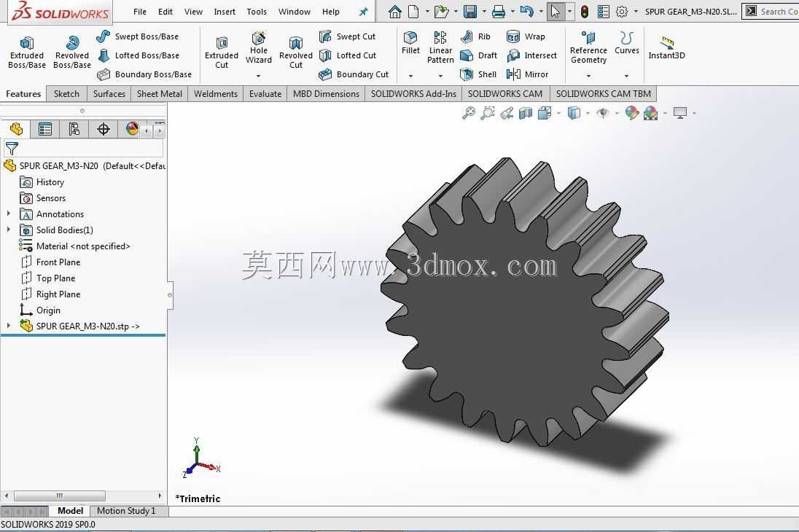This screenshot has height=532, width=799.
Task: Click the feature tree filter field
Action: (84, 148)
